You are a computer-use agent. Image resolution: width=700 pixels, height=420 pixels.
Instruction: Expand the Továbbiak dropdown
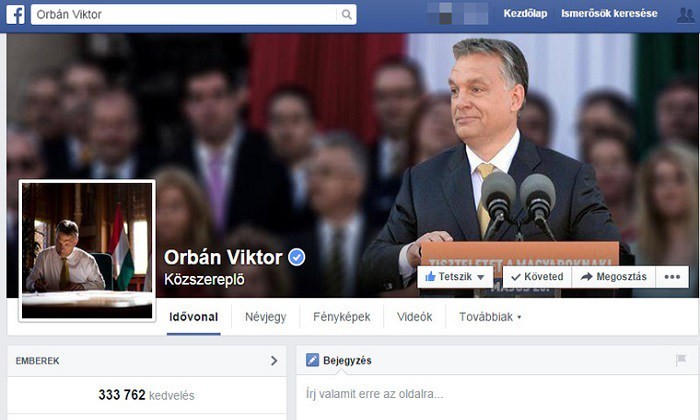tap(490, 317)
